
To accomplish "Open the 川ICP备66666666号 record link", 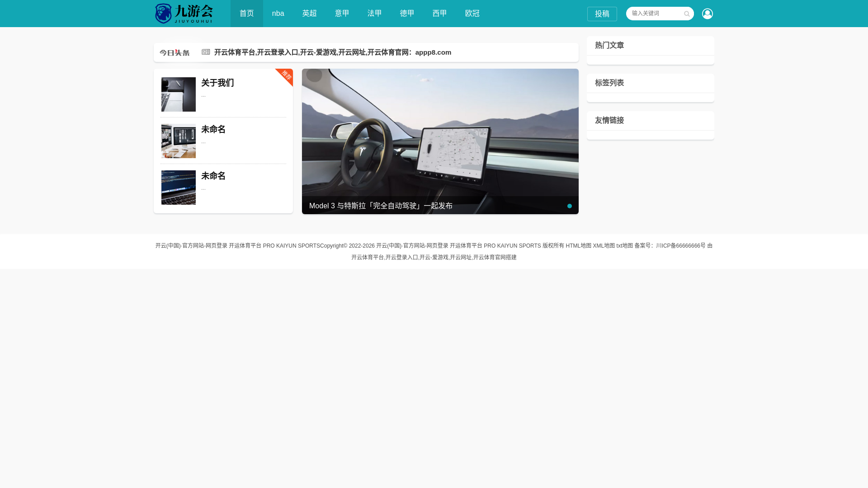I will click(681, 246).
